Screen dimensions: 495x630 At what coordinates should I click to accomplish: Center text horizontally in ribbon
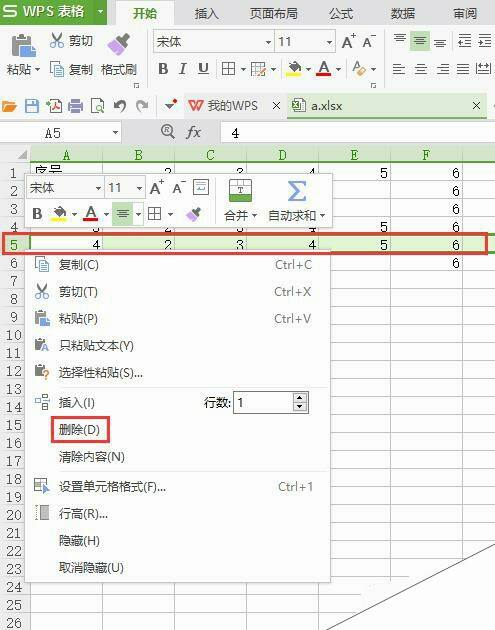point(420,69)
